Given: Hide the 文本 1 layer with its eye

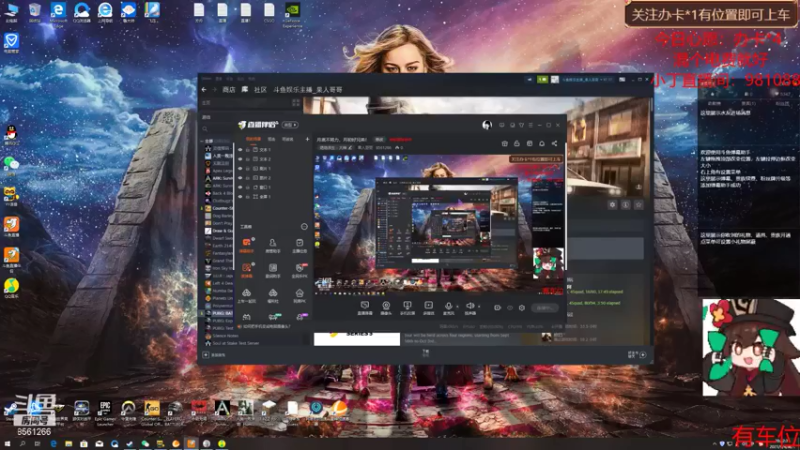Looking at the screenshot, I should (240, 150).
